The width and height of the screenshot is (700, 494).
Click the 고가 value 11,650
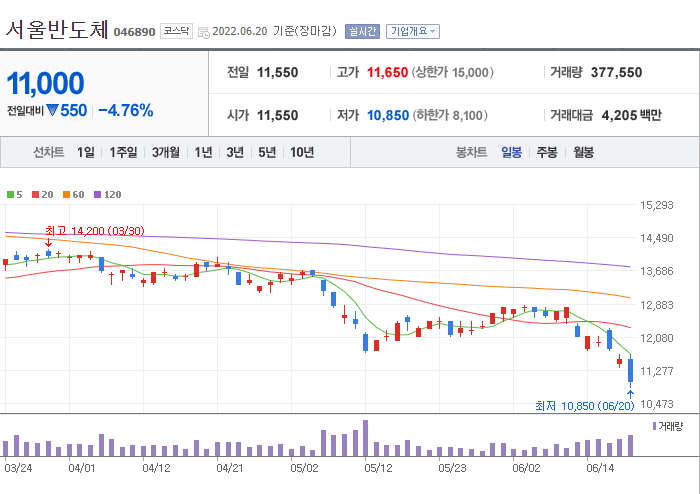387,72
